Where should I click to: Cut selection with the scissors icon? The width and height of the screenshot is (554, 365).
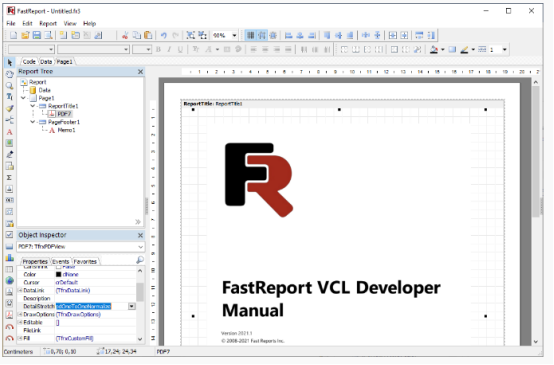pyautogui.click(x=125, y=35)
